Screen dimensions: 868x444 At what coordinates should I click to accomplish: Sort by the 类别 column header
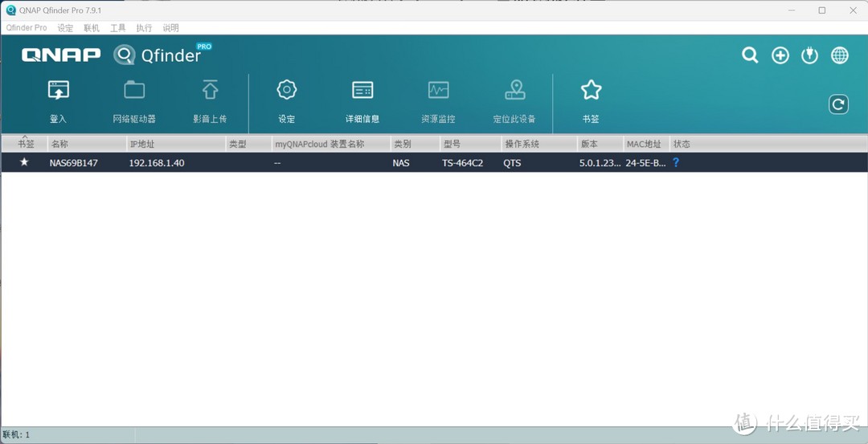click(x=416, y=144)
